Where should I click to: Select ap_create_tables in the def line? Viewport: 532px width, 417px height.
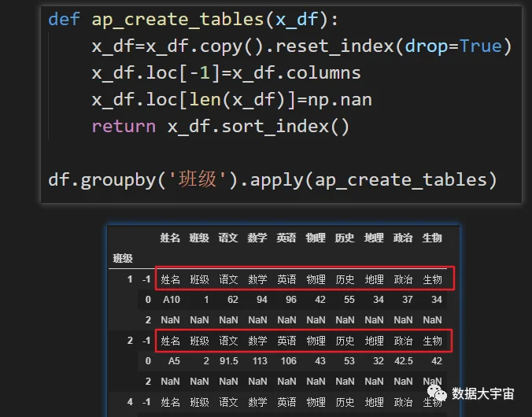[178, 20]
